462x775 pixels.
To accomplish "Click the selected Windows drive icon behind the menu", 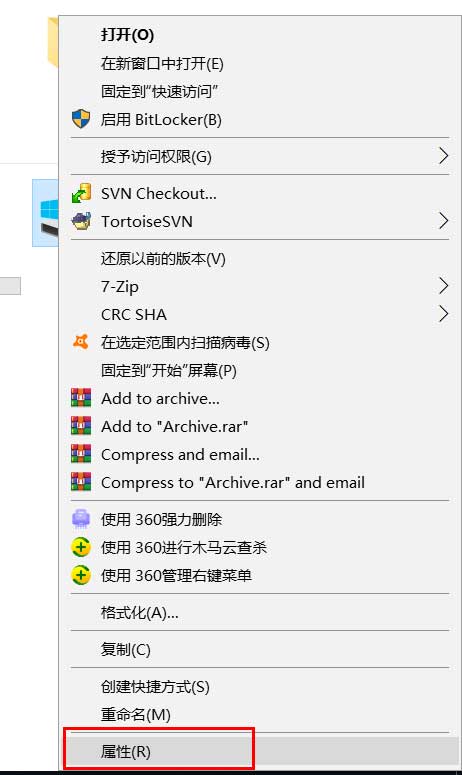I will point(46,213).
